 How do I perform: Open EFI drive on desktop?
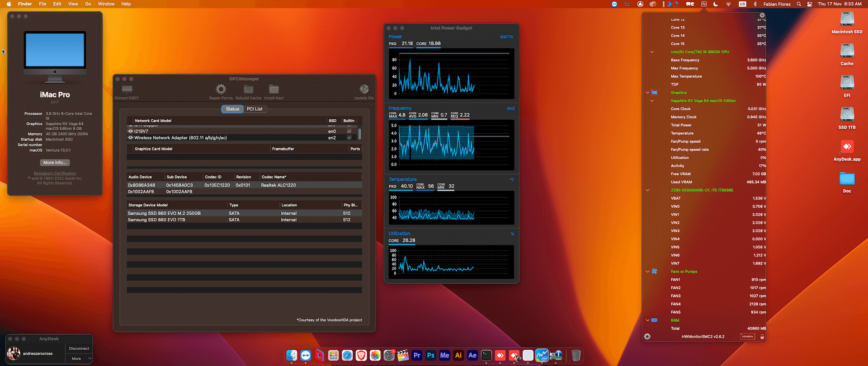point(847,83)
